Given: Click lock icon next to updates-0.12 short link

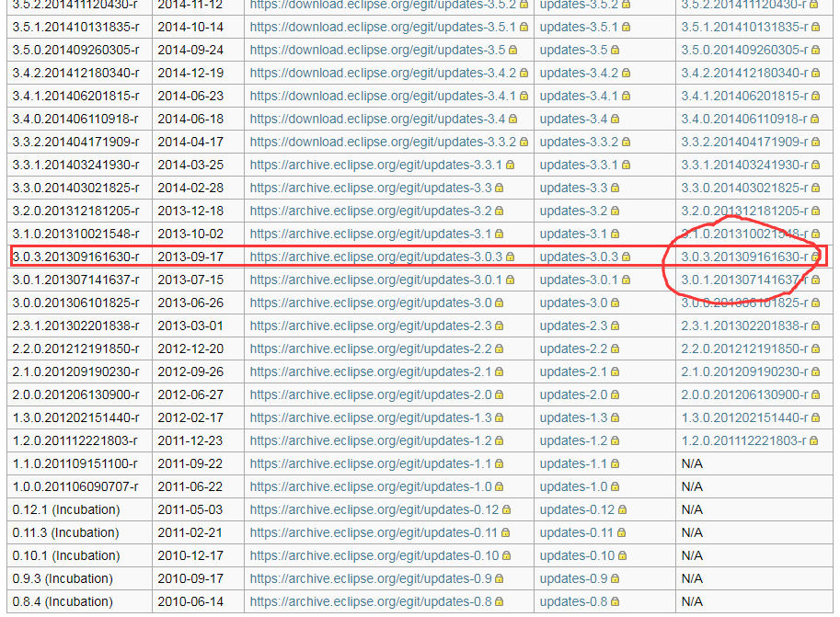Looking at the screenshot, I should coord(622,509).
